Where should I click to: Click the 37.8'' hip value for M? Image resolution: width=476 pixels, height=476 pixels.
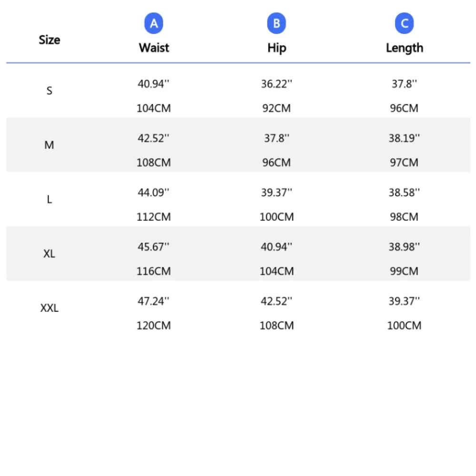coord(277,139)
